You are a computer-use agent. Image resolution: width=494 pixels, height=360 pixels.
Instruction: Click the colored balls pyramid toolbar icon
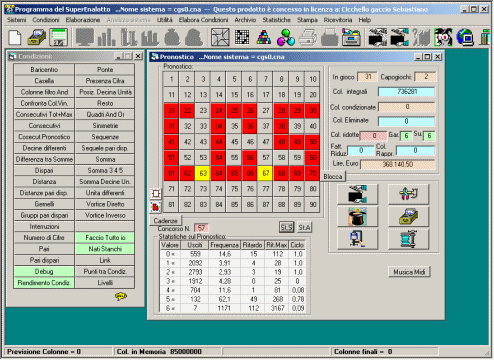click(264, 37)
